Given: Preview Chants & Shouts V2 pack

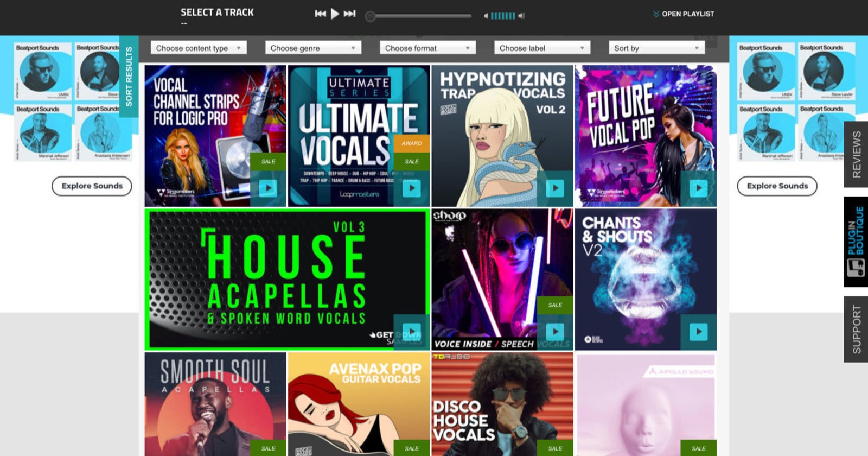Looking at the screenshot, I should pyautogui.click(x=698, y=332).
